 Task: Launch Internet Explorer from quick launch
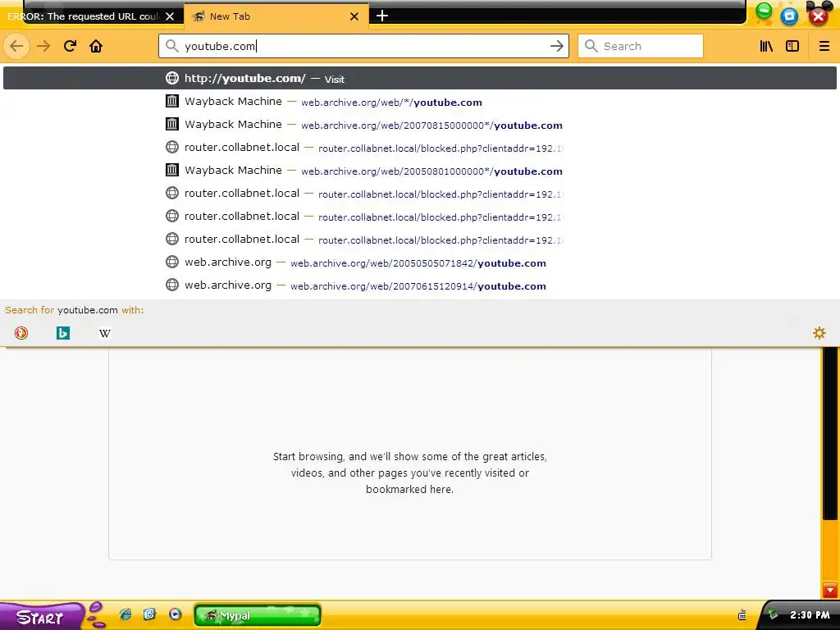(126, 614)
